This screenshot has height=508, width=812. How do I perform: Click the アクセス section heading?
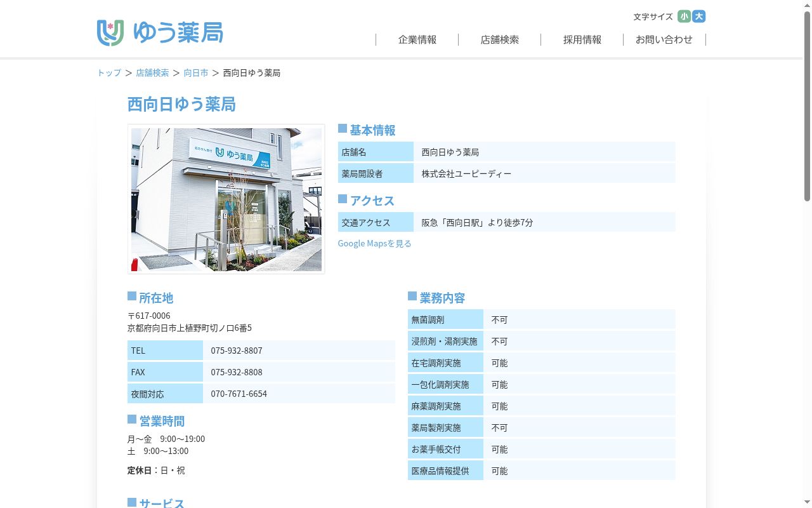click(x=366, y=201)
